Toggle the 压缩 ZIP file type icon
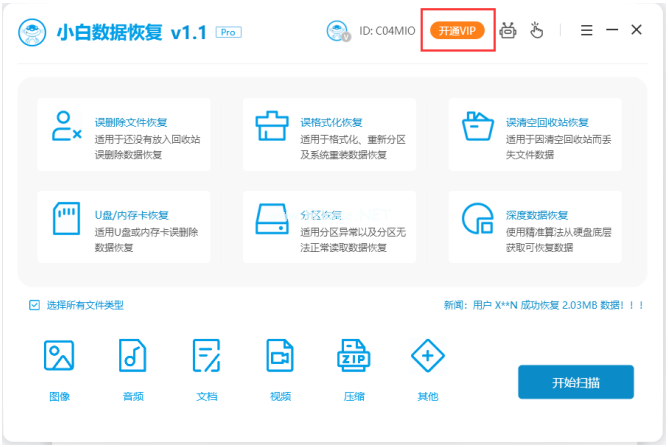The width and height of the screenshot is (668, 447). point(354,355)
